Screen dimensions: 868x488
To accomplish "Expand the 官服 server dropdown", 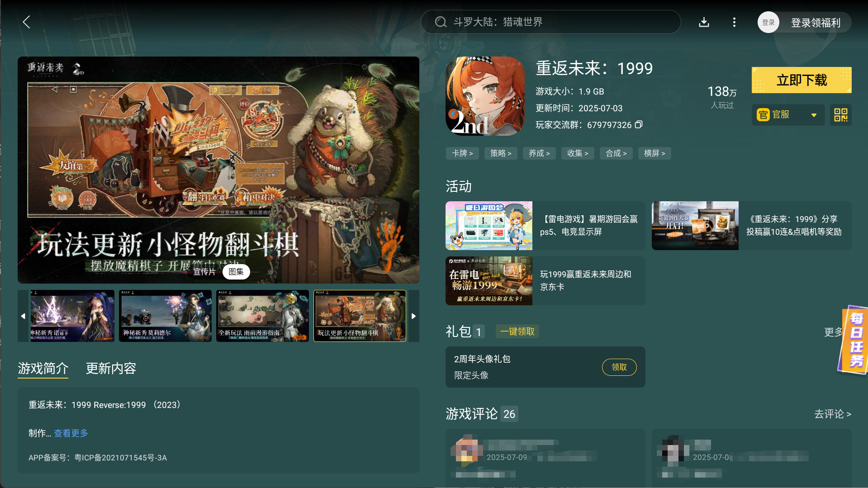I will [788, 115].
